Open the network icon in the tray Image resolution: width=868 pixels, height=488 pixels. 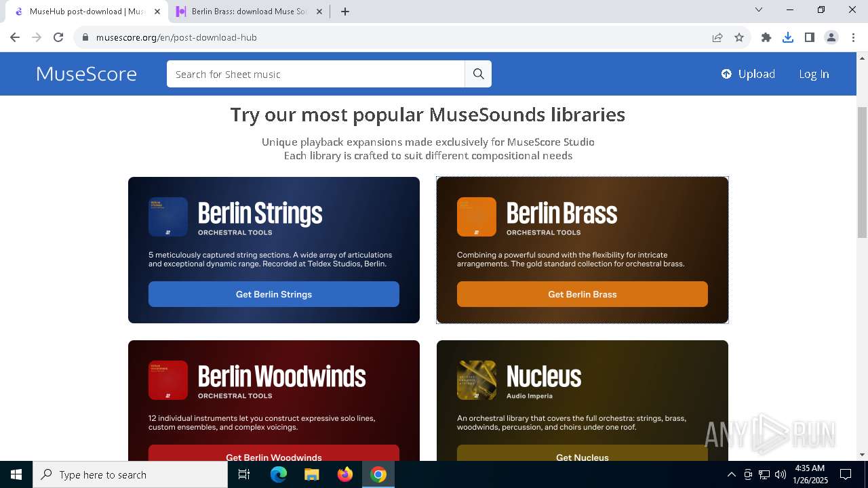764,474
